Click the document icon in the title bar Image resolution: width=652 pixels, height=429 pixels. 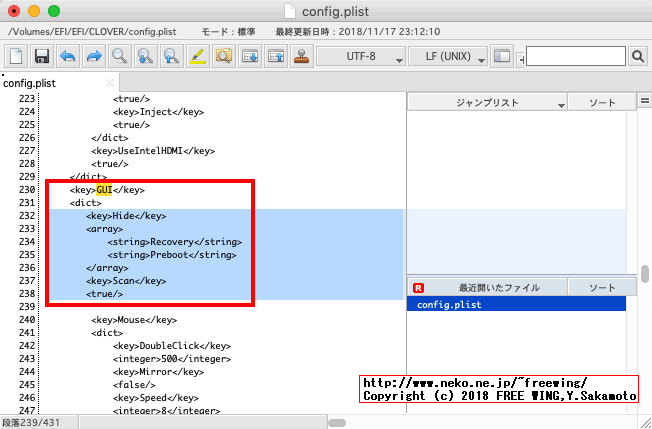coord(290,11)
